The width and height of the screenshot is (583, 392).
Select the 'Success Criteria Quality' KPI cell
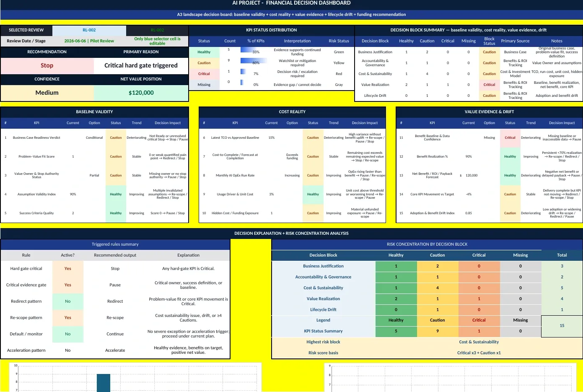(x=36, y=213)
